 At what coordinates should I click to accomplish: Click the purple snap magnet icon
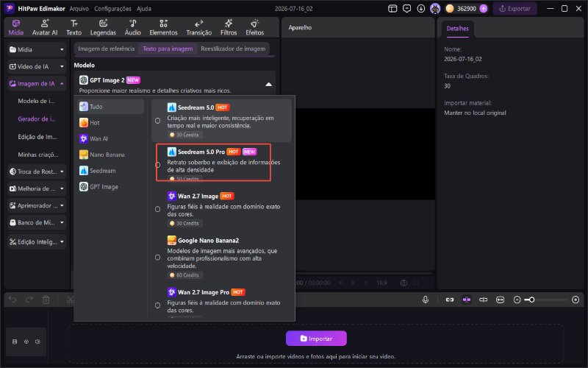click(x=466, y=300)
